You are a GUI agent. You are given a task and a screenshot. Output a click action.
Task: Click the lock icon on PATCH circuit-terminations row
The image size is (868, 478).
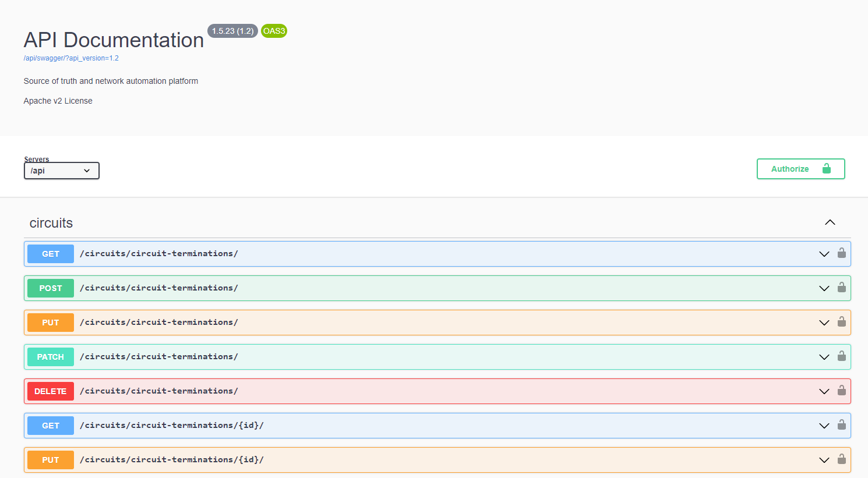841,356
